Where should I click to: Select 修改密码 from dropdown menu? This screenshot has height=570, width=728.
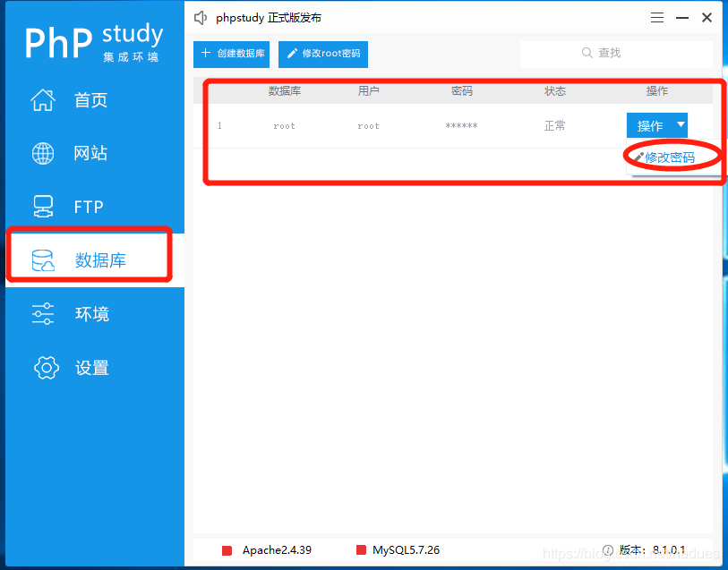pyautogui.click(x=668, y=157)
